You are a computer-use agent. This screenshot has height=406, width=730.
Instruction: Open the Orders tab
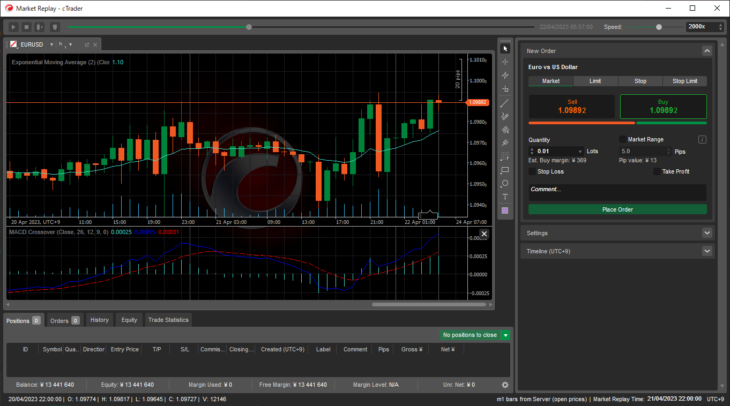tap(65, 320)
